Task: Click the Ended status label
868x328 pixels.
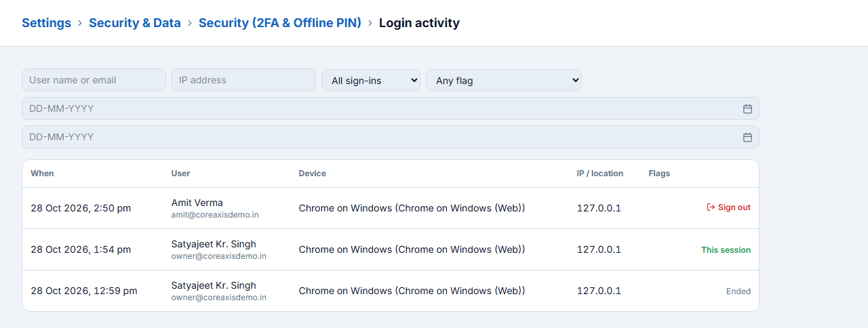Action: [x=738, y=291]
